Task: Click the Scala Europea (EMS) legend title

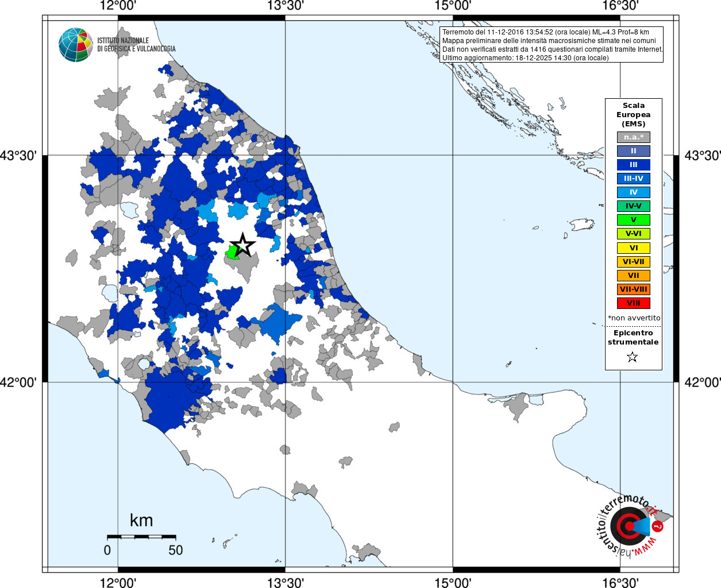Action: 634,114
